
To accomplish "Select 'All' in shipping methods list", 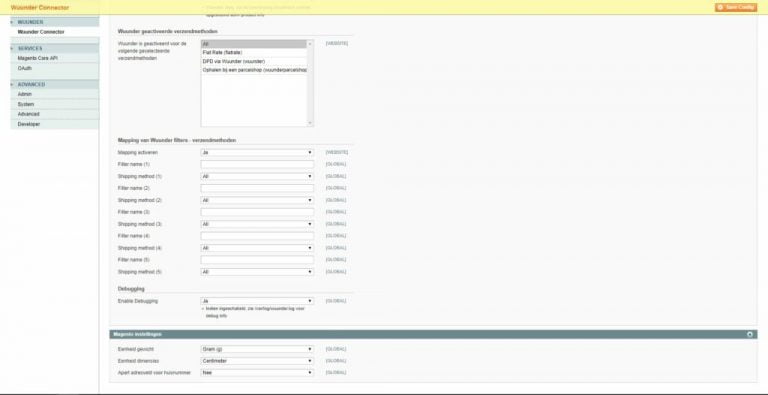I will [x=254, y=44].
